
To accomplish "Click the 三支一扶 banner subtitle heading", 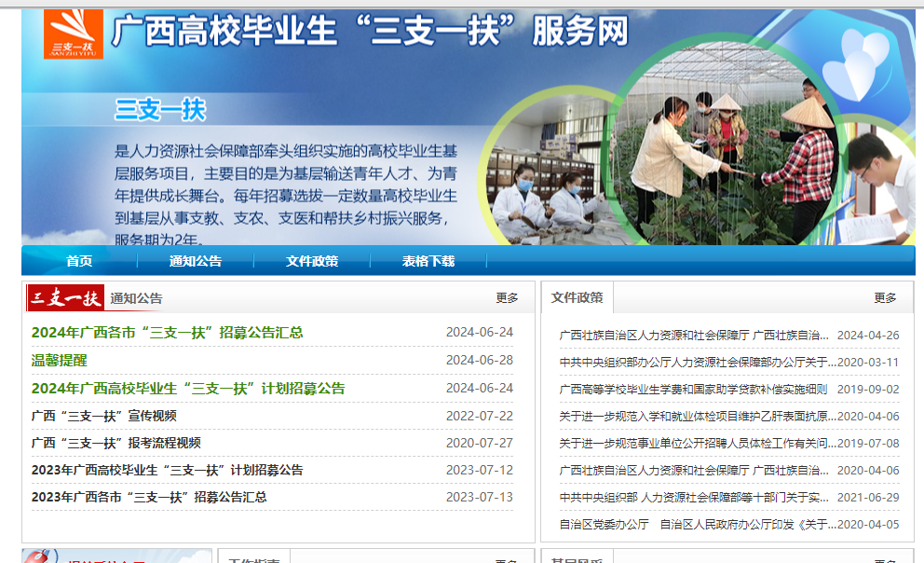I will point(159,110).
